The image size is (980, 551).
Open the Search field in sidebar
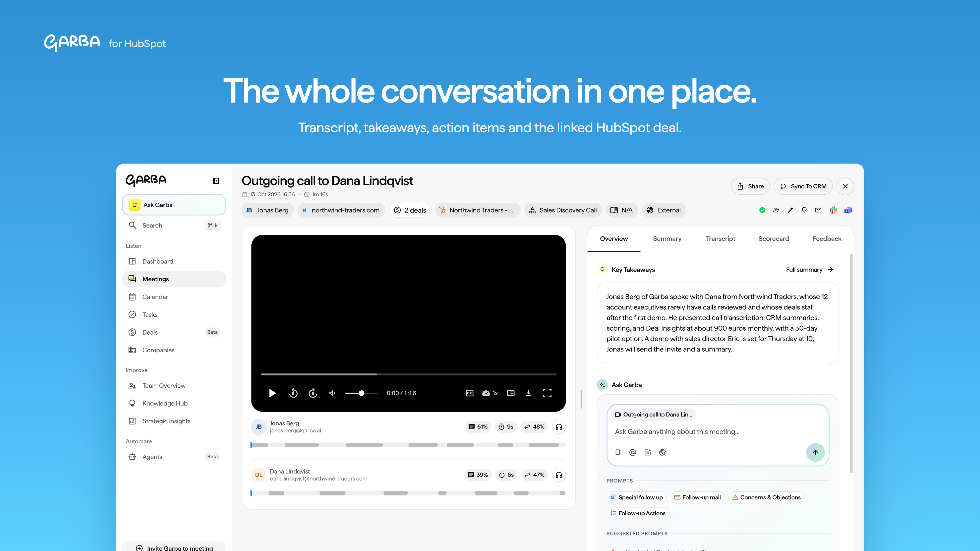pyautogui.click(x=174, y=225)
